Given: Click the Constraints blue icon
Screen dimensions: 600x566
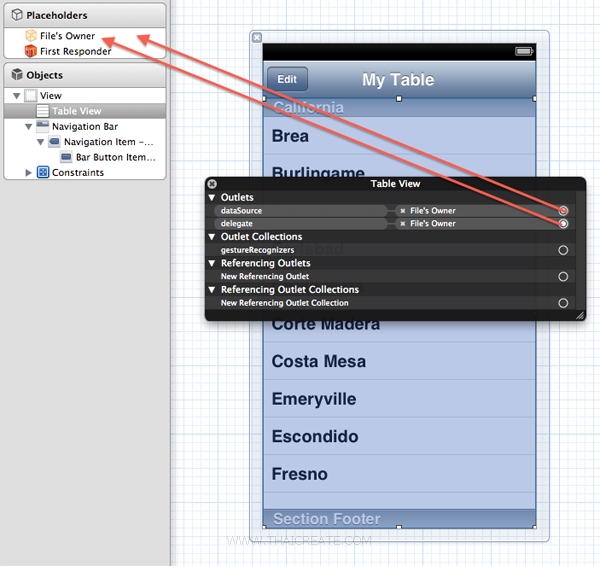Looking at the screenshot, I should click(x=43, y=172).
